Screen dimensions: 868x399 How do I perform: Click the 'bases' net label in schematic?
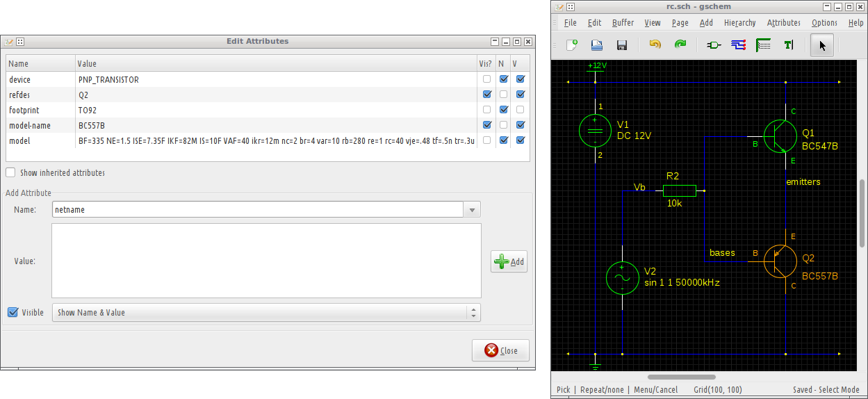tap(722, 253)
